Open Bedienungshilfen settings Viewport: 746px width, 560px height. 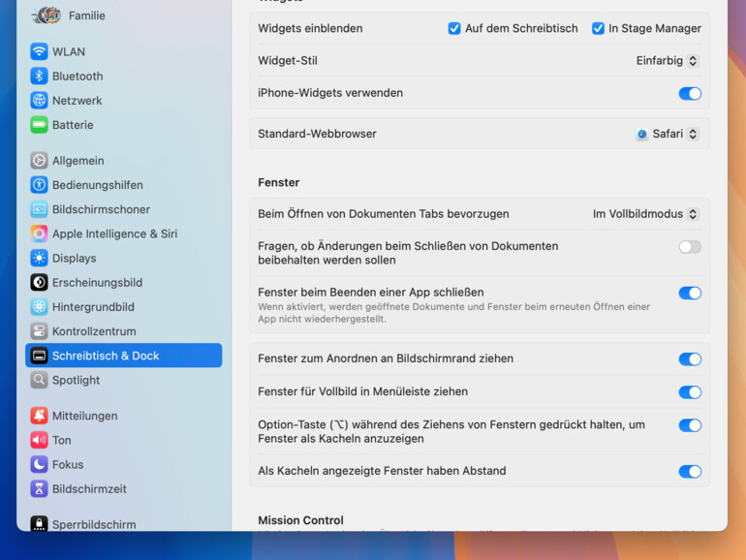[124, 185]
